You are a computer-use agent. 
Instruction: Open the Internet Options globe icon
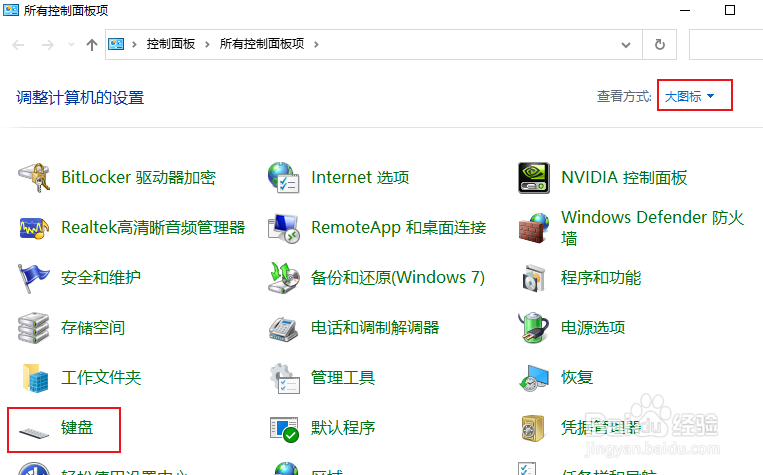[284, 178]
